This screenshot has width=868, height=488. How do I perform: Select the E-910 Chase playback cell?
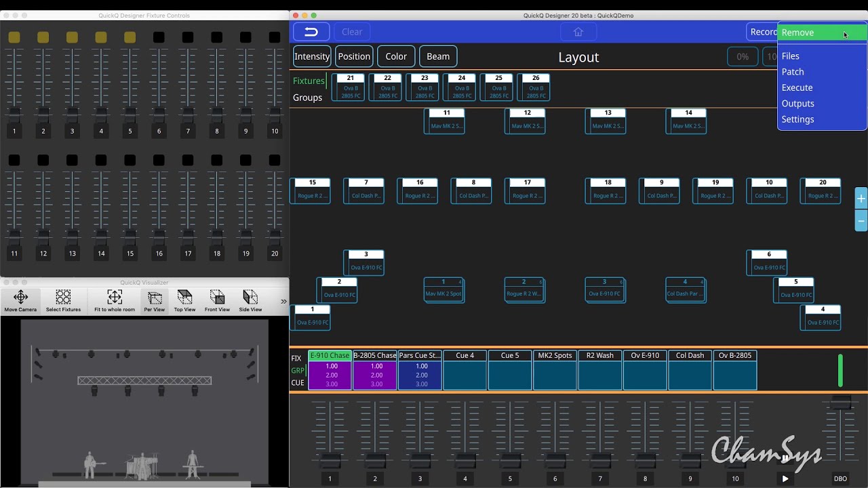tap(330, 370)
